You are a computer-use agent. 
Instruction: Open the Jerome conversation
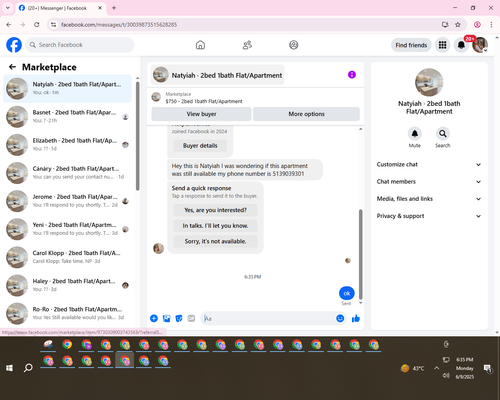click(x=67, y=201)
